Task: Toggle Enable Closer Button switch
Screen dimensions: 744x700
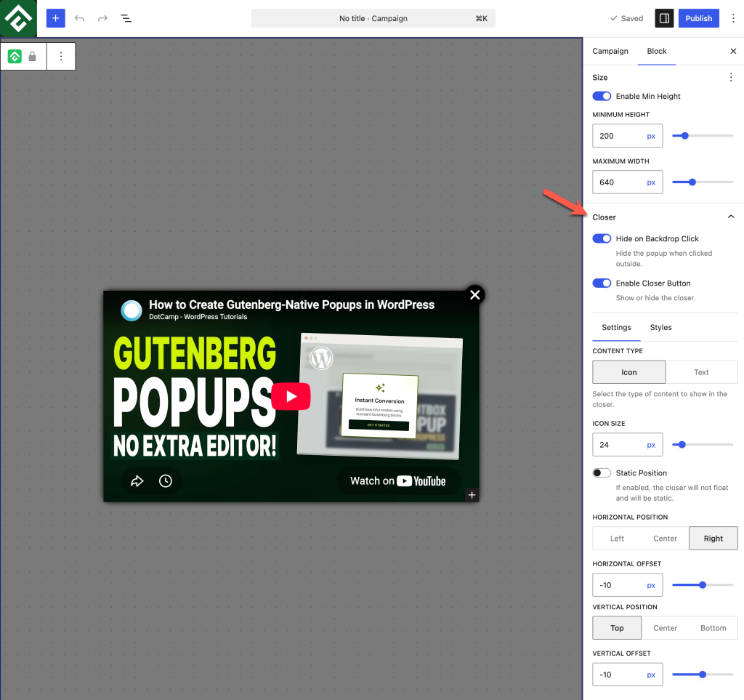Action: coord(602,283)
